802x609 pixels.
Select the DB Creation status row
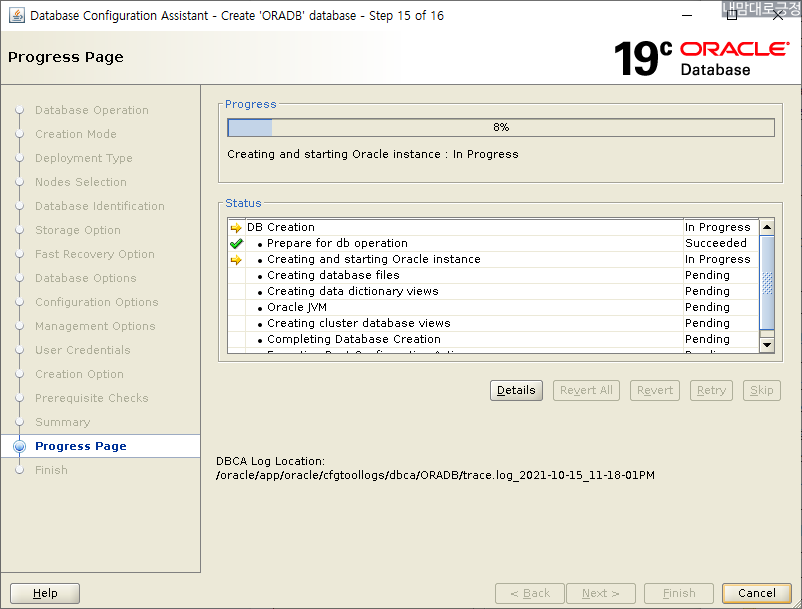pyautogui.click(x=494, y=228)
